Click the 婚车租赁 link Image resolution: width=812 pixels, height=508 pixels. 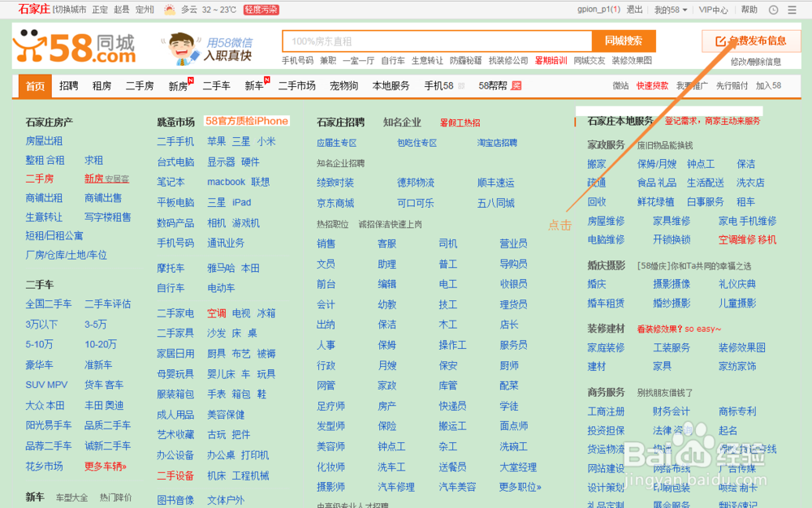606,304
